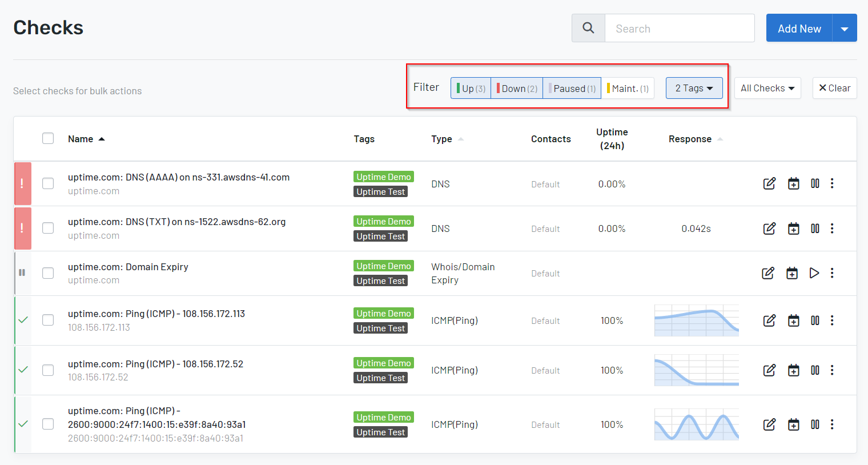Screen dimensions: 868x465
Task: Check the select-all checkbox in the table header
Action: [48, 138]
